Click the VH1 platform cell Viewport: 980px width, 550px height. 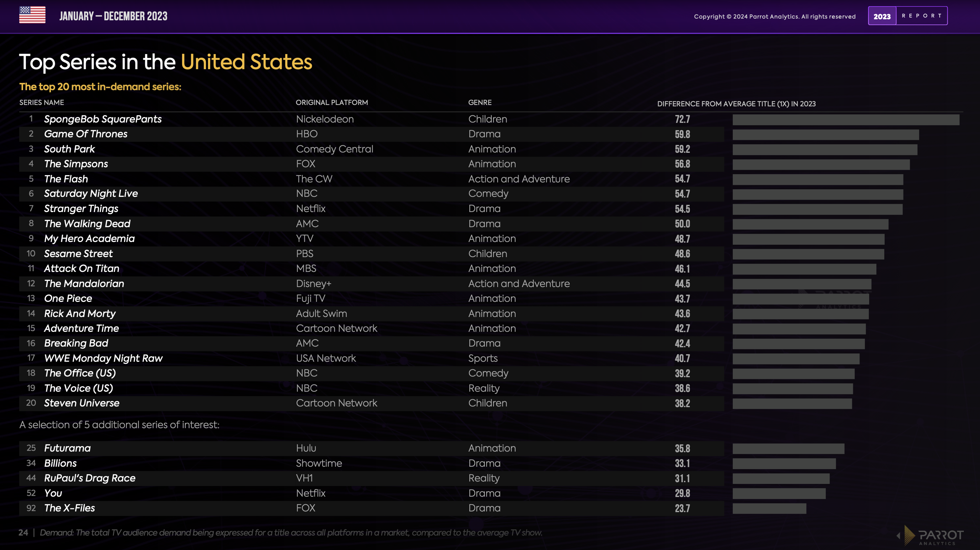point(304,478)
